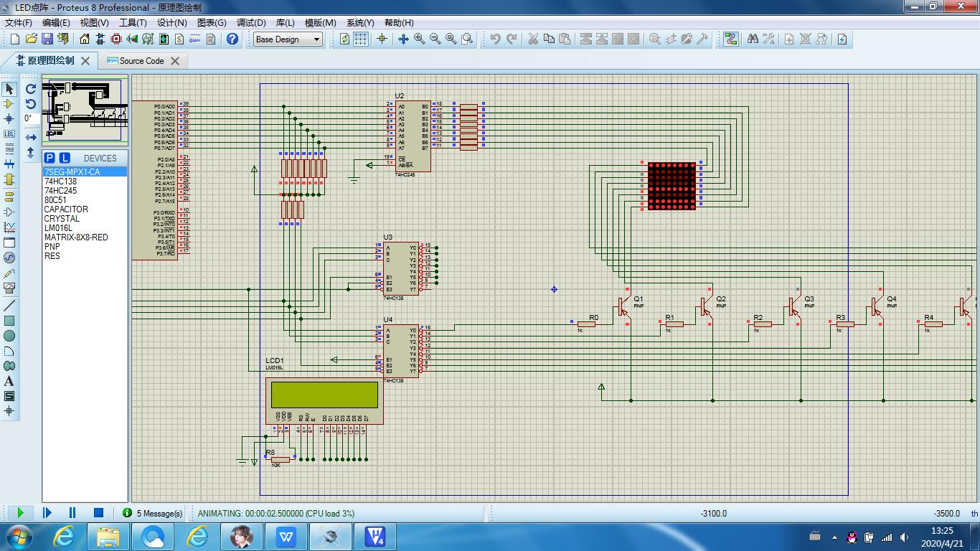Toggle the grid display button
Image resolution: width=980 pixels, height=551 pixels.
361,39
